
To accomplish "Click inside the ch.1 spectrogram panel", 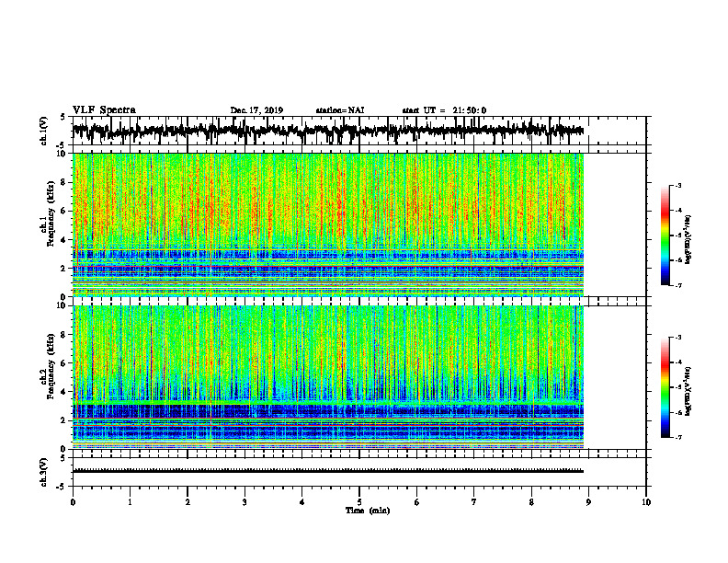I will tap(328, 224).
